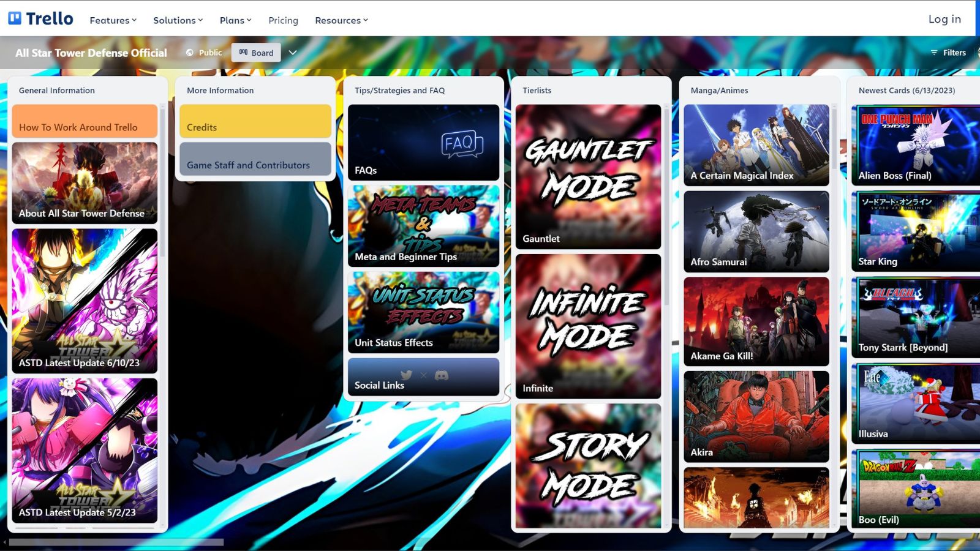The width and height of the screenshot is (980, 551).
Task: Open the Resources menu
Action: (x=341, y=20)
